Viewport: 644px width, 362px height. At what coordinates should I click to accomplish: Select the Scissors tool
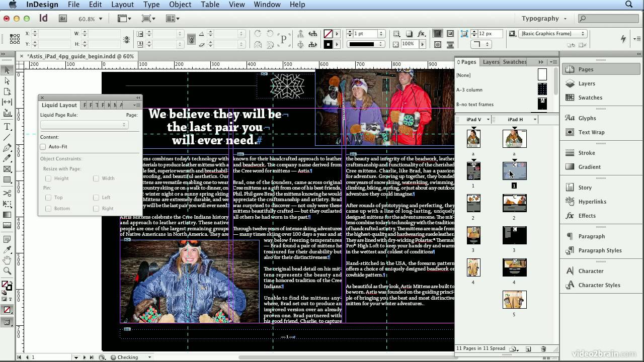(x=7, y=193)
